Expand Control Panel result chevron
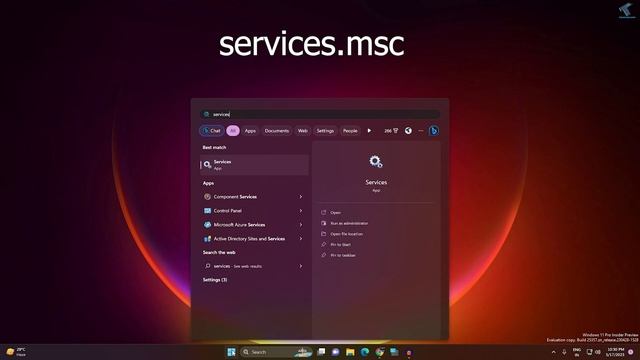The image size is (640, 360). 301,211
